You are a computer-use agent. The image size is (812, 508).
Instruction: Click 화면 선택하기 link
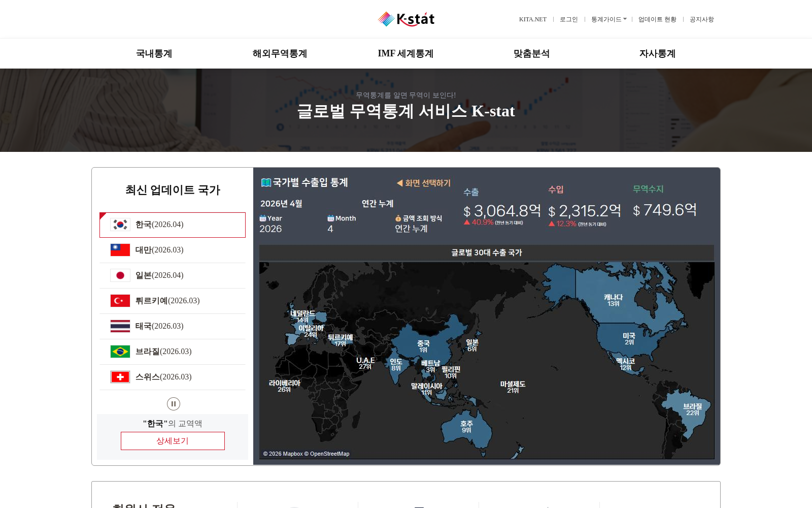[428, 183]
